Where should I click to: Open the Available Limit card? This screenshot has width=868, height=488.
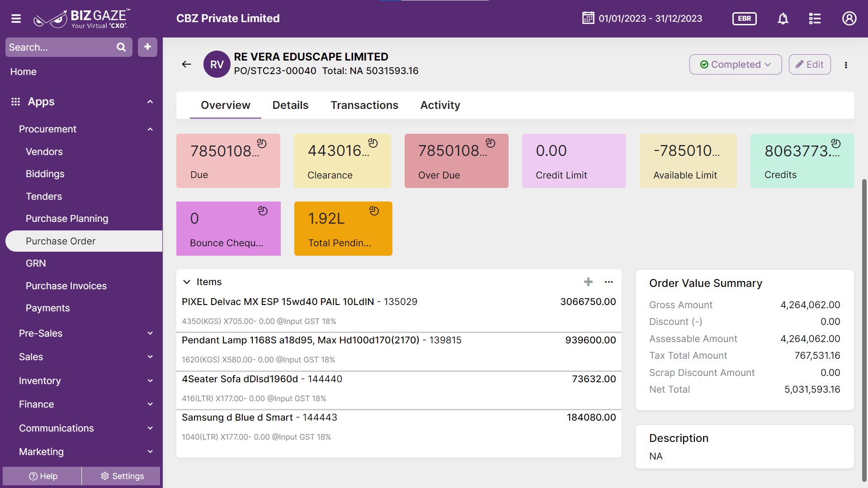coord(688,161)
